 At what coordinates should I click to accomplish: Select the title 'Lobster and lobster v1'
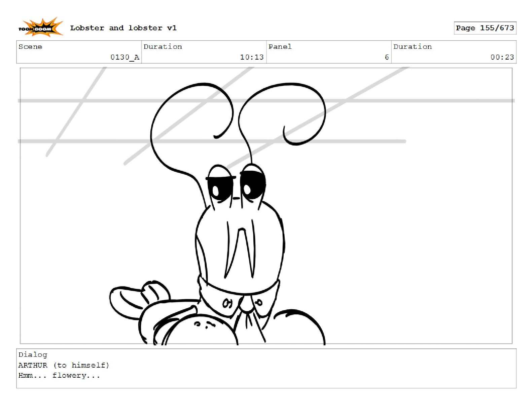coord(123,28)
